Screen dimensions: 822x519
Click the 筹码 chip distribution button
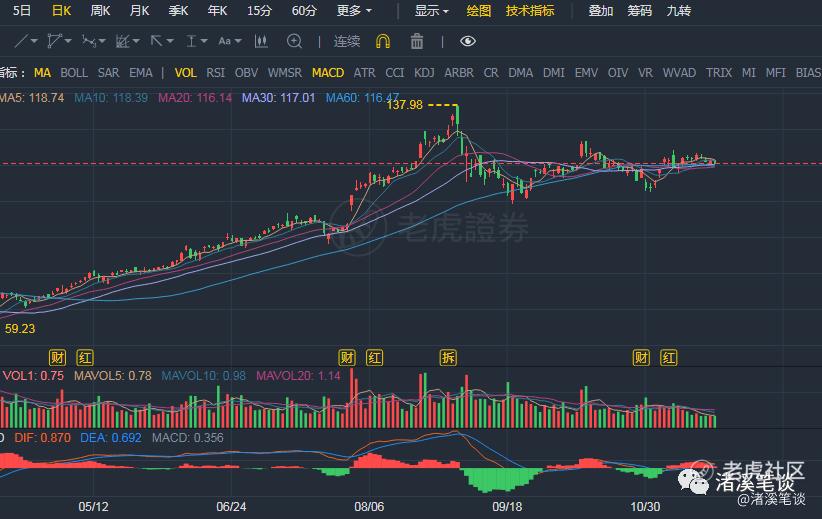tap(640, 10)
